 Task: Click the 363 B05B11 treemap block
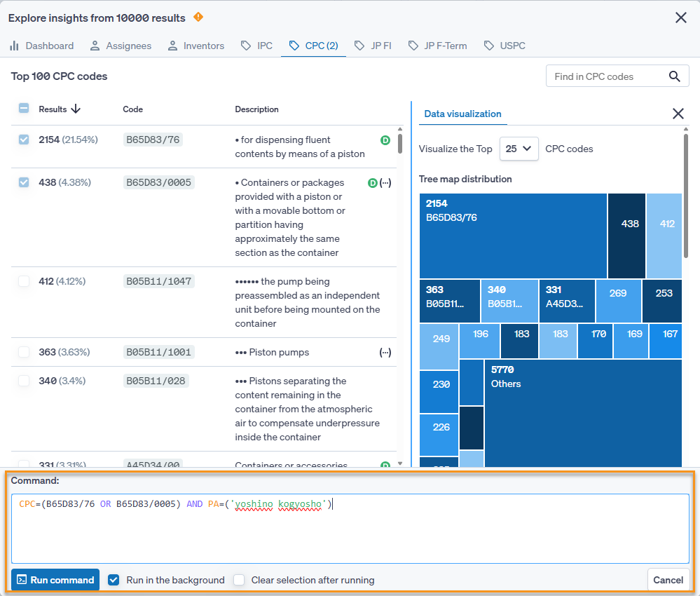point(450,301)
